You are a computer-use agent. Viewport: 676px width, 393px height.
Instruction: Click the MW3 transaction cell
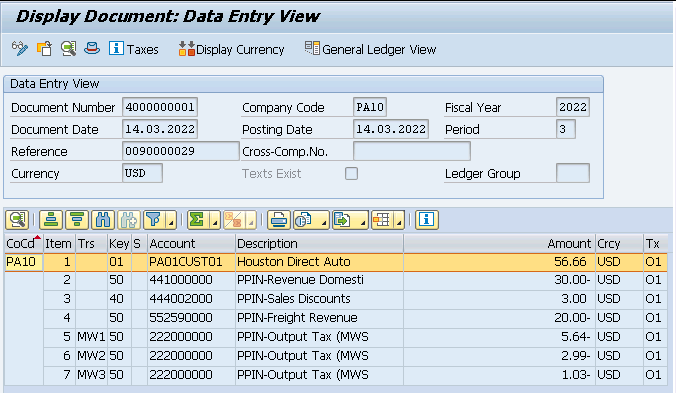[x=91, y=375]
